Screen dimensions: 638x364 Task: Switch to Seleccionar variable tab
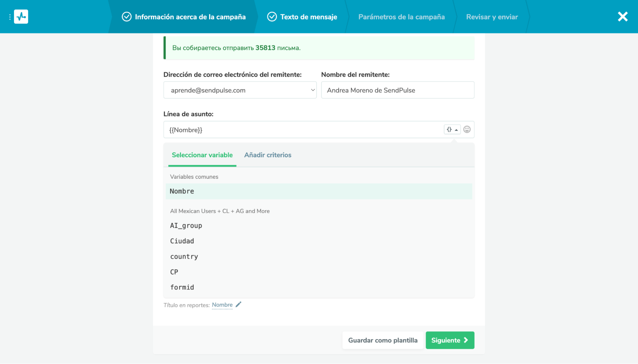point(202,155)
